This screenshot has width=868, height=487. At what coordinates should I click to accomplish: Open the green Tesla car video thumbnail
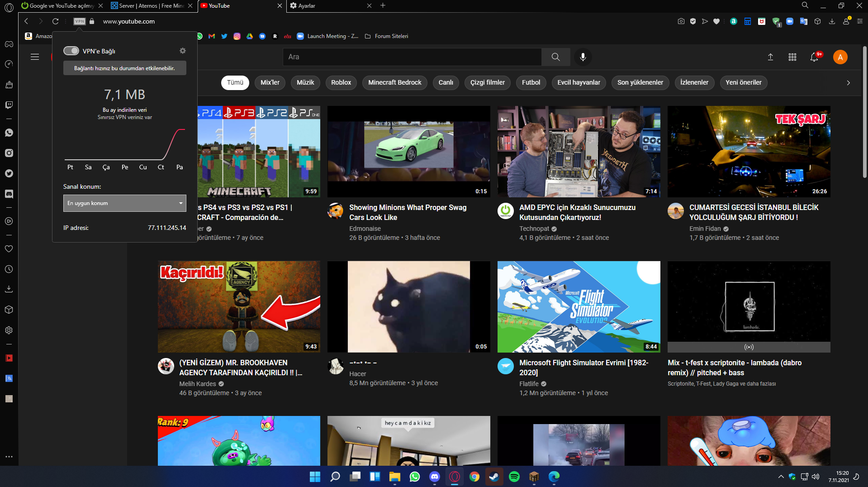409,152
